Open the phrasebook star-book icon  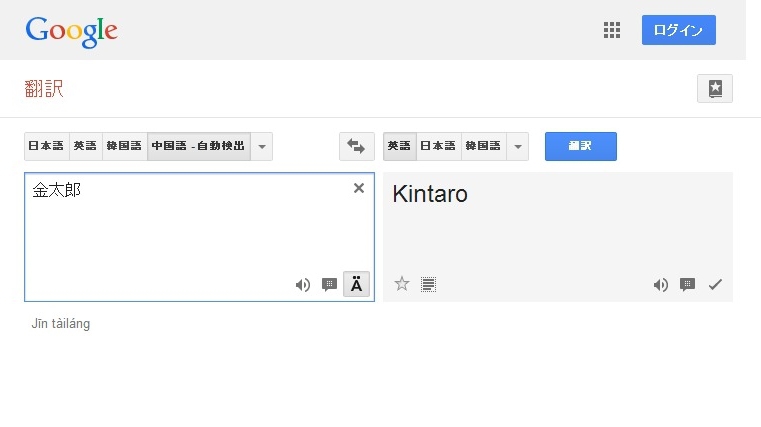[x=714, y=88]
